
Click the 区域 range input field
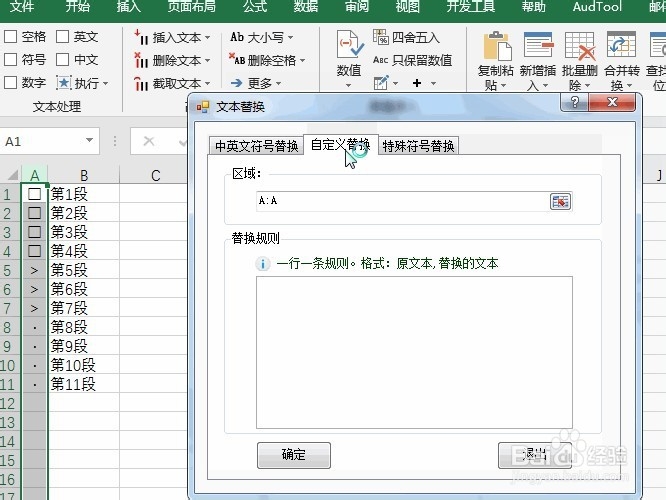(402, 201)
